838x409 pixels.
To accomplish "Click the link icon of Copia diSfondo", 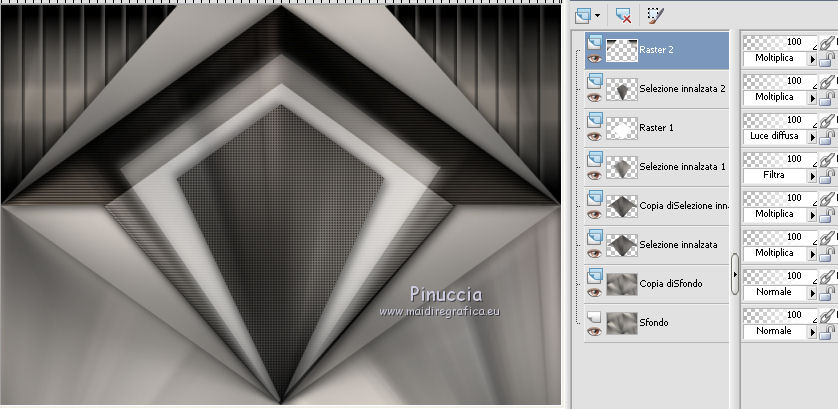I will 827,276.
